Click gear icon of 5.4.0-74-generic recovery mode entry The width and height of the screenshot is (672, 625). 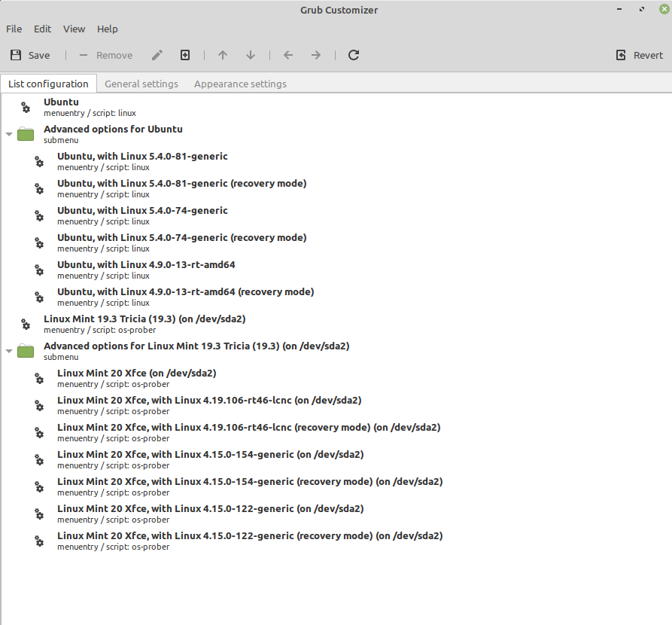(39, 242)
